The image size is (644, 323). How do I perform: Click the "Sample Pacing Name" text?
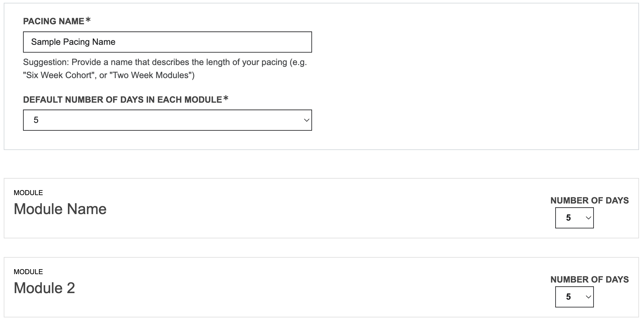coord(73,42)
